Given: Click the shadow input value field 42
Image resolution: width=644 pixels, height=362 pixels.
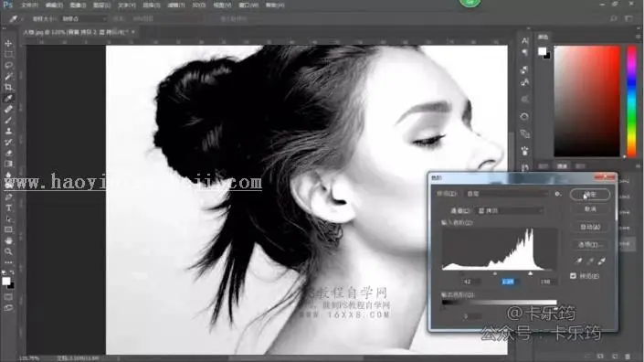Looking at the screenshot, I should tap(470, 282).
